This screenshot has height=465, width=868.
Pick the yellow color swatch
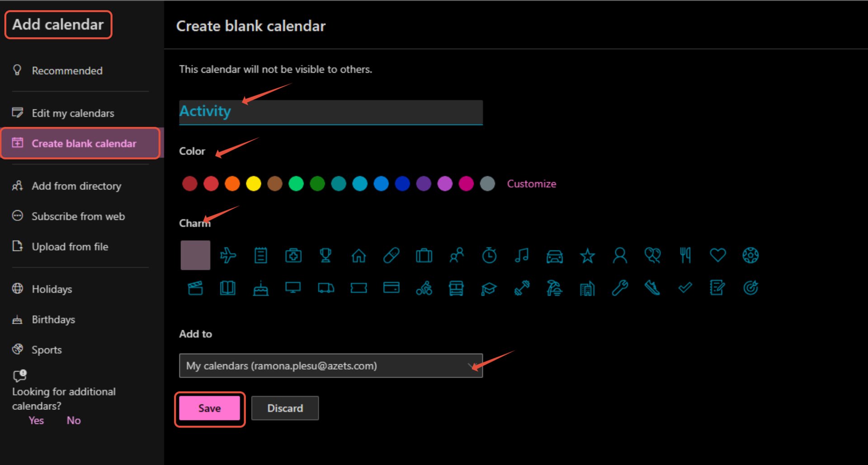(x=254, y=184)
